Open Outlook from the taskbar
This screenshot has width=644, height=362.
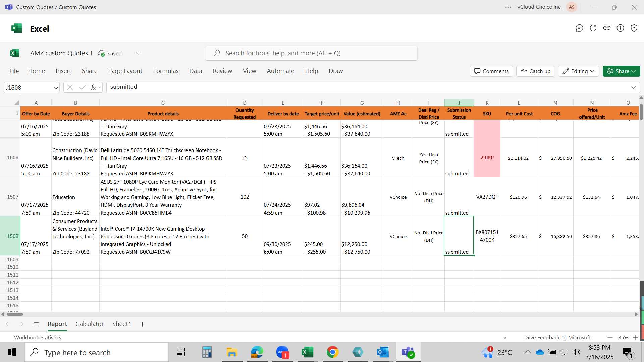click(383, 352)
